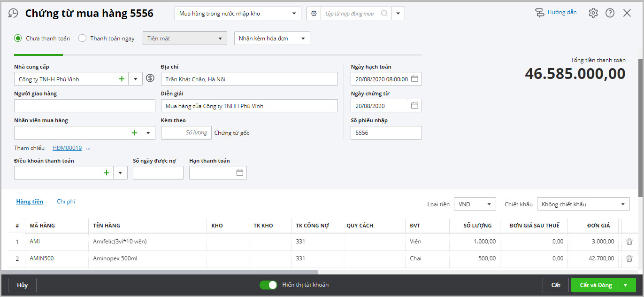Select the Thanh toán ngay radio button
This screenshot has height=297, width=644.
tap(82, 39)
